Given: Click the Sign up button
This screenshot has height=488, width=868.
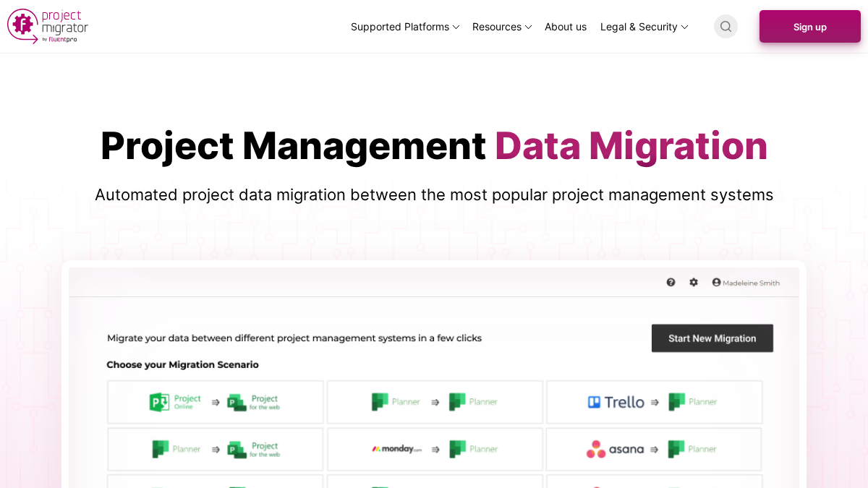Looking at the screenshot, I should pyautogui.click(x=810, y=27).
